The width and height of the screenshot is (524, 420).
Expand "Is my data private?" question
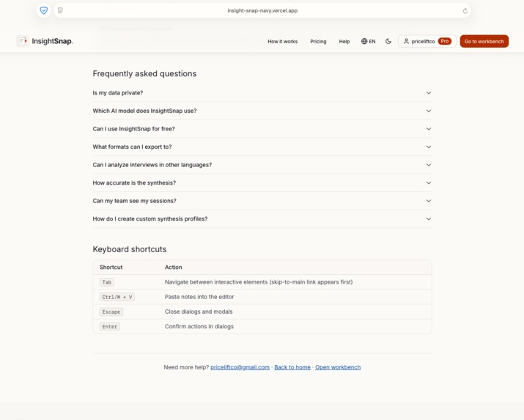(262, 93)
